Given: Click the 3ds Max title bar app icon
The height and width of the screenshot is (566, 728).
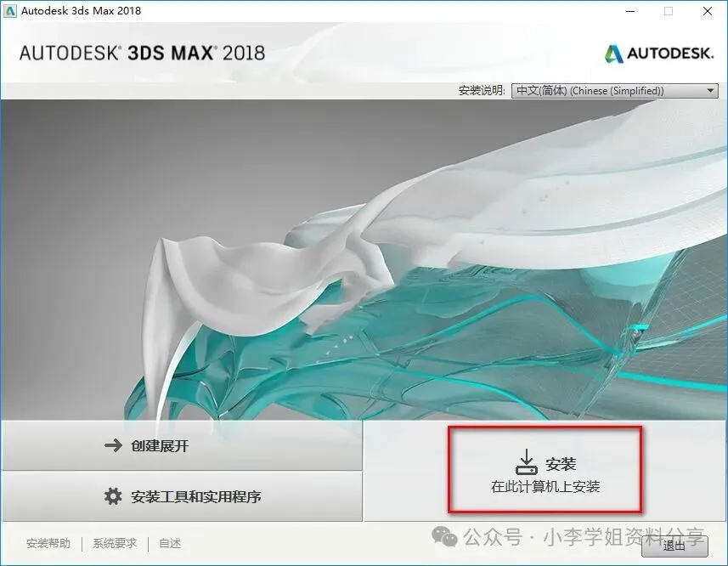Looking at the screenshot, I should [x=9, y=11].
